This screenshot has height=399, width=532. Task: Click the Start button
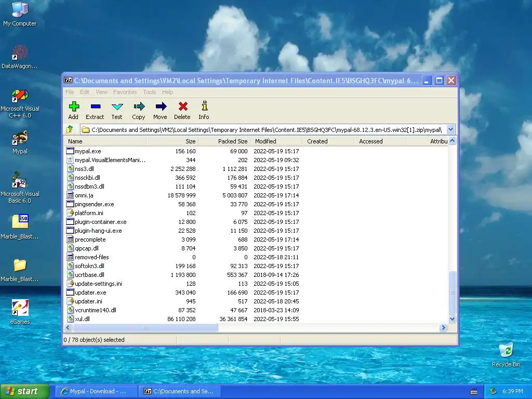(25, 391)
